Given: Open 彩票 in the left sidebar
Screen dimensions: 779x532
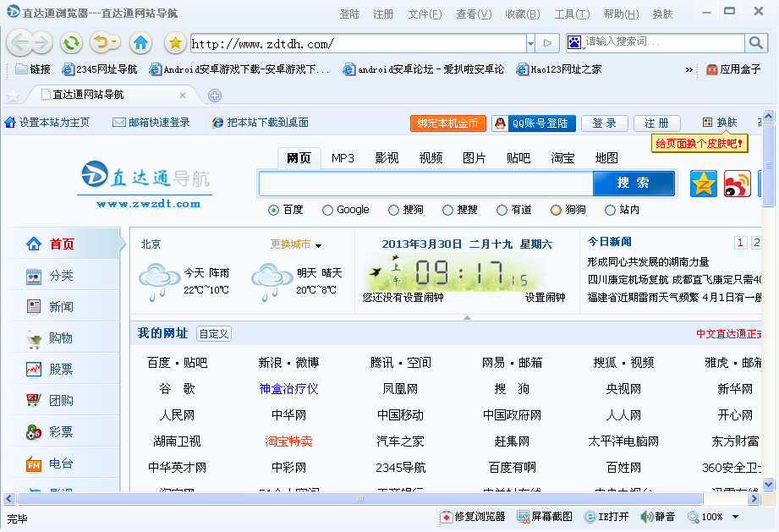Looking at the screenshot, I should 62,431.
